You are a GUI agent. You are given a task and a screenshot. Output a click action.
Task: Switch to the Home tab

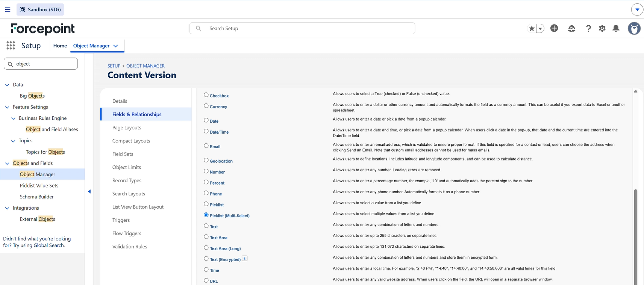click(x=60, y=46)
